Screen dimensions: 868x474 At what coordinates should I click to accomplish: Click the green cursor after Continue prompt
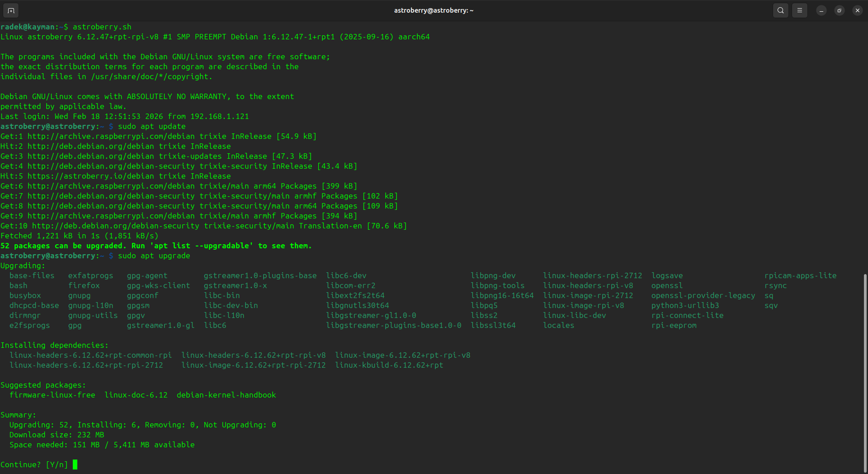pyautogui.click(x=75, y=465)
